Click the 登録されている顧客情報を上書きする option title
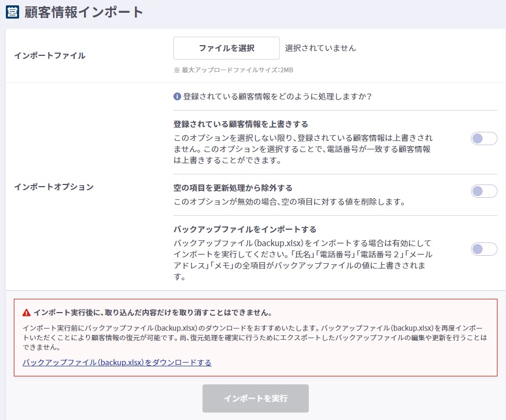This screenshot has width=506, height=420. coord(241,124)
